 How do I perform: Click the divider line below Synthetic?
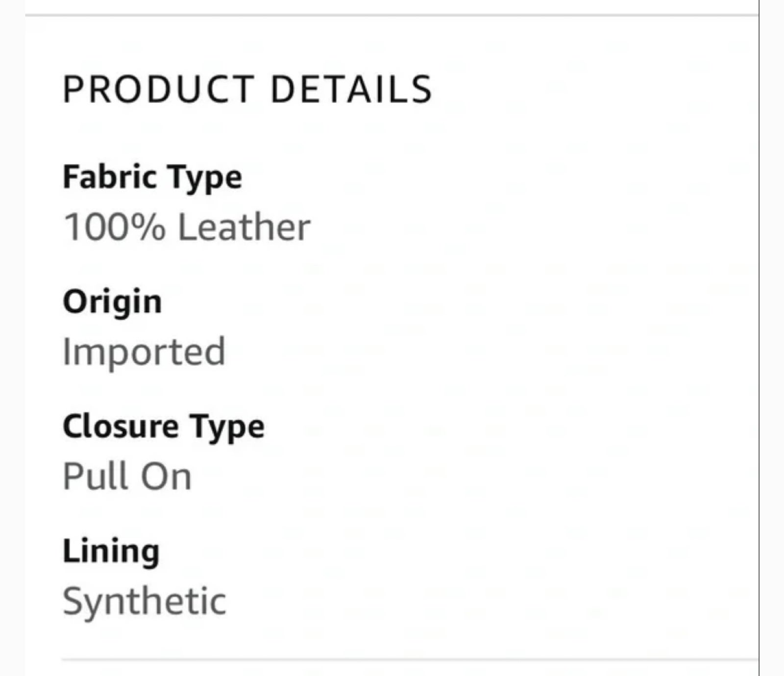410,660
